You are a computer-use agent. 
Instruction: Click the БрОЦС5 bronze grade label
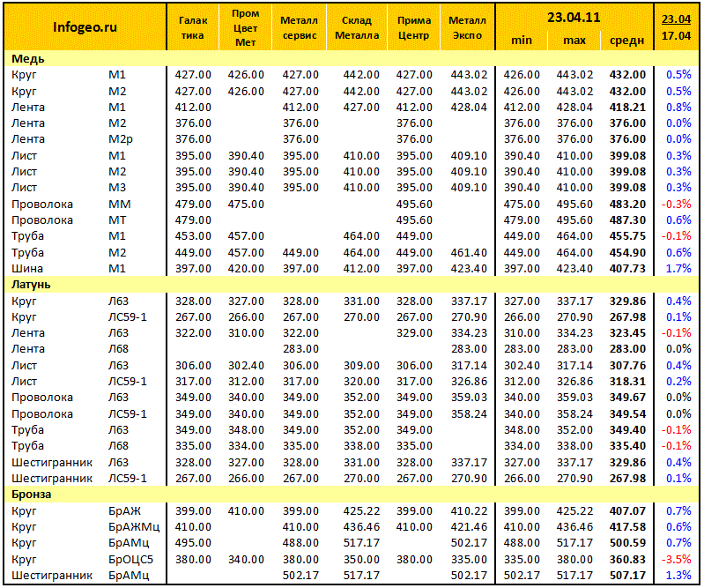coord(130,560)
